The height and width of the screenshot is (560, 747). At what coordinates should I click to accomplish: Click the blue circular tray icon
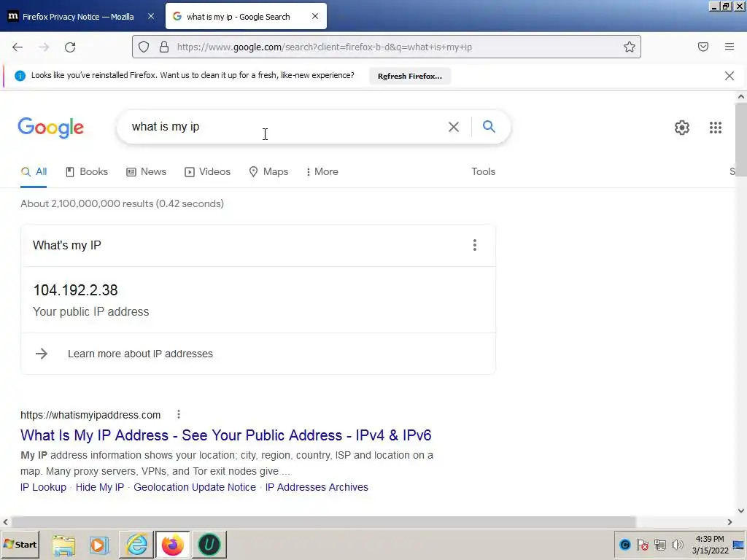tap(625, 544)
